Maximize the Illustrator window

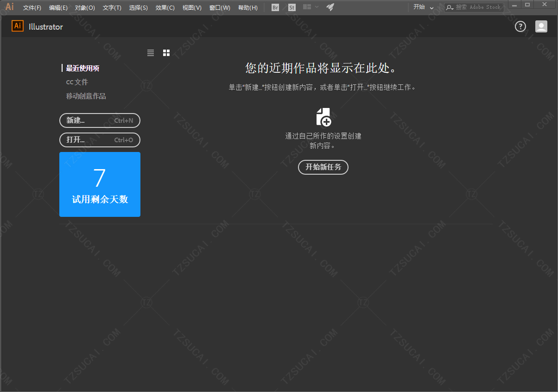click(x=527, y=5)
